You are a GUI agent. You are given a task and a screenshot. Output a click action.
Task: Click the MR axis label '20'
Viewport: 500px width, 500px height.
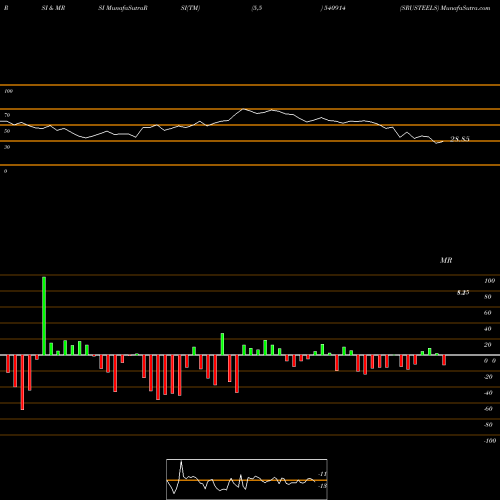488,345
